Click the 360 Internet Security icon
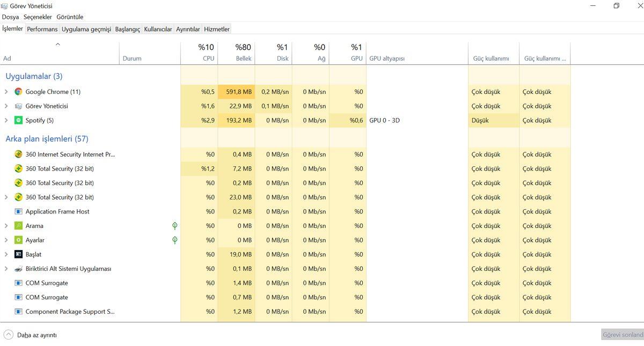Image resolution: width=644 pixels, height=346 pixels. tap(18, 154)
